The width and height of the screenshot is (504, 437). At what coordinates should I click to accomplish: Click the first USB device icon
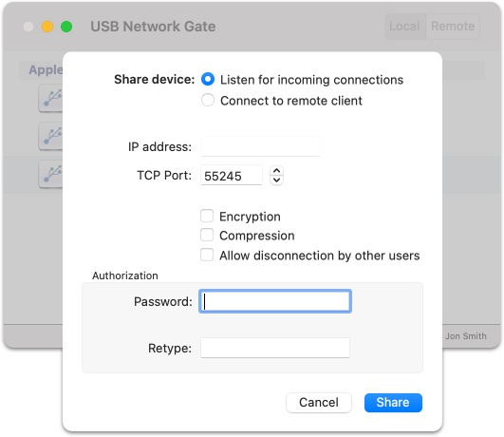[50, 98]
